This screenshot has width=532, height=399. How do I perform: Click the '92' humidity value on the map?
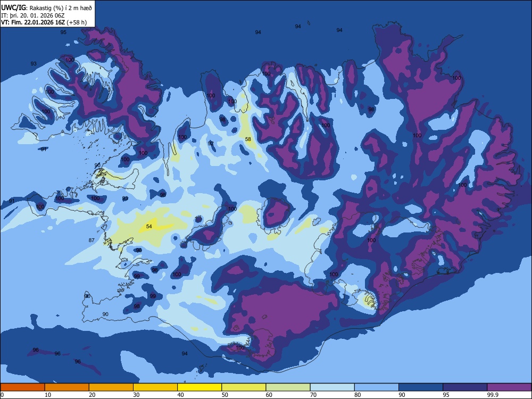click(211, 144)
